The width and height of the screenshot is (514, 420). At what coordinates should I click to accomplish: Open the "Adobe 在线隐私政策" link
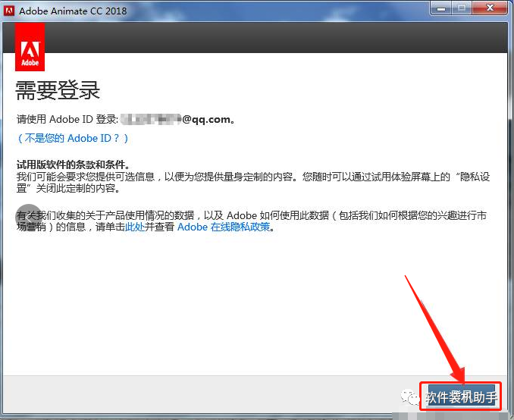pyautogui.click(x=224, y=227)
